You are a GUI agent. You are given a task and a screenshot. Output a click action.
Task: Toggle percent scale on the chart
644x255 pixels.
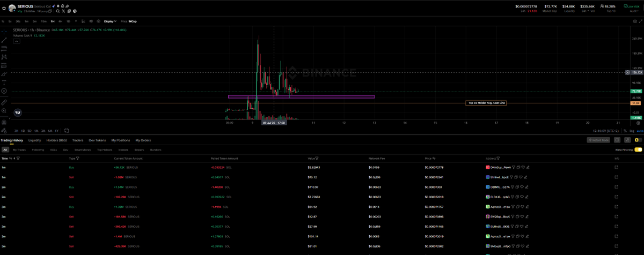(x=625, y=131)
